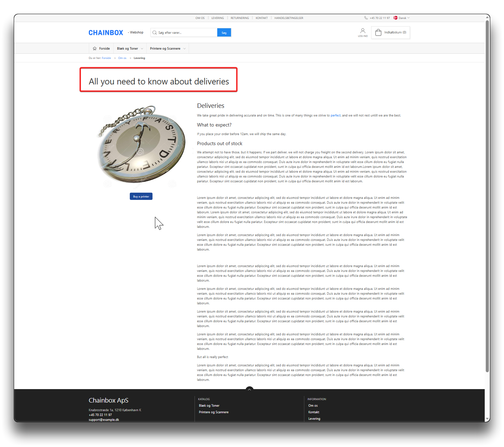Click the Søg efter varer input field

click(186, 33)
